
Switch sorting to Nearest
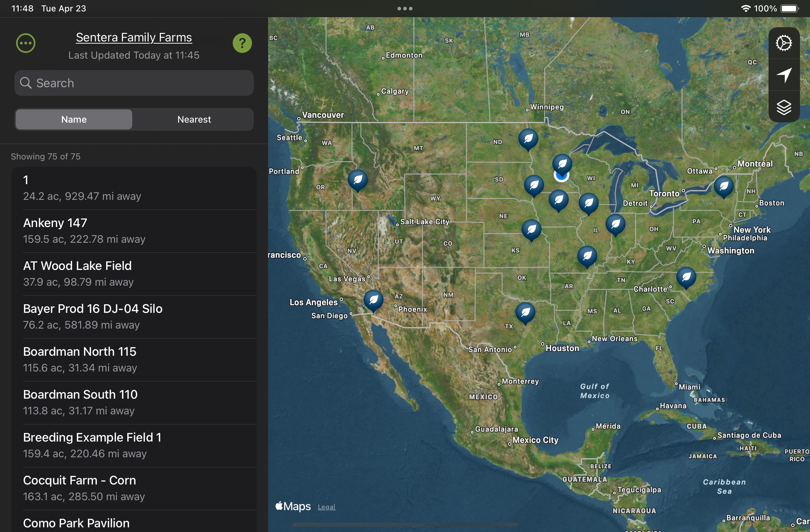click(194, 119)
